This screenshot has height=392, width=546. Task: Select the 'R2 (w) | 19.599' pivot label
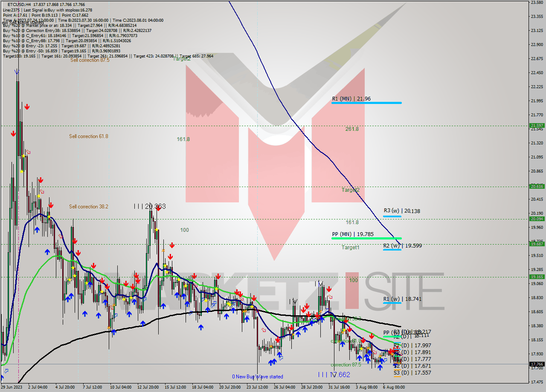[x=402, y=245]
